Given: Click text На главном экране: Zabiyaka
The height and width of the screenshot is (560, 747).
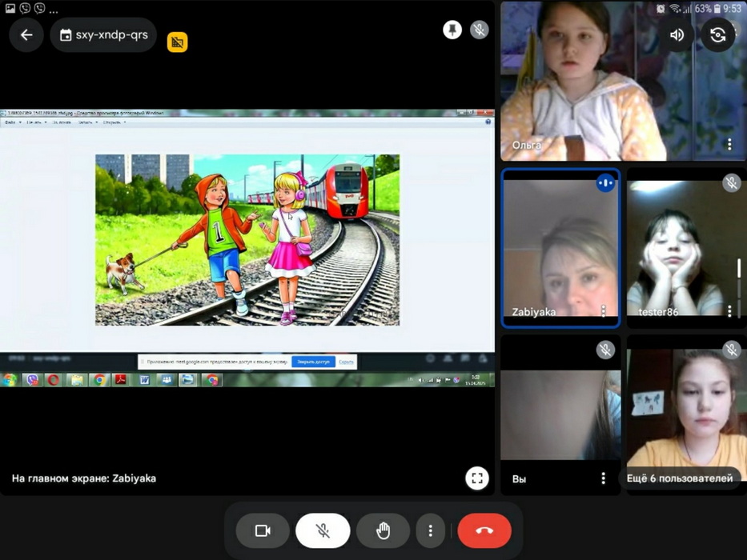Looking at the screenshot, I should point(84,478).
